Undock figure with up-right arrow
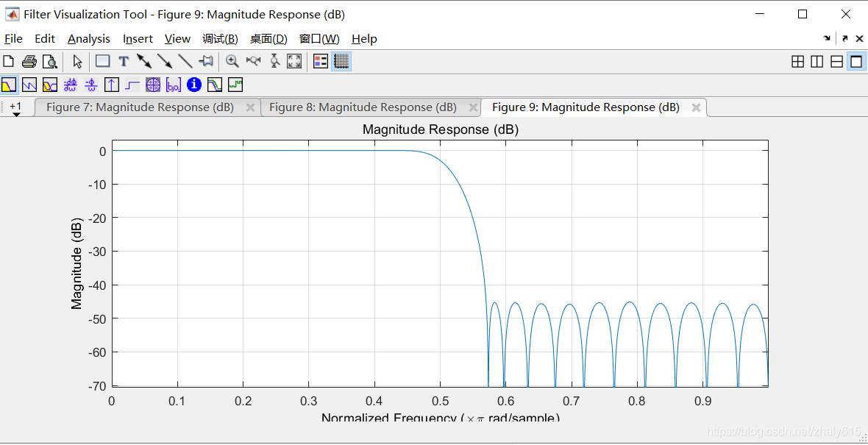 click(x=844, y=39)
